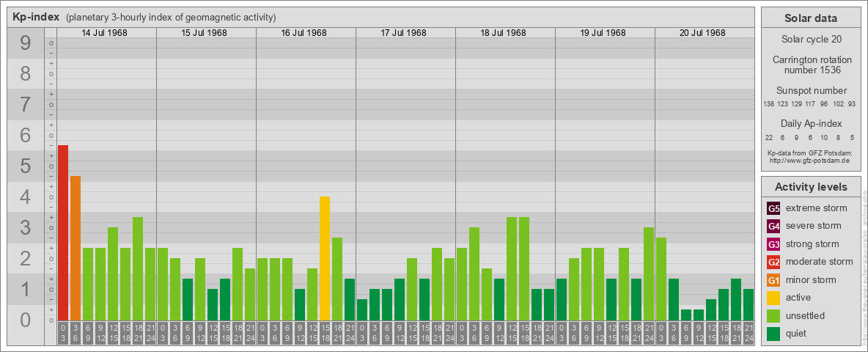Click the 'Solar cycle 20' text
This screenshot has height=352, width=868.
pyautogui.click(x=810, y=40)
